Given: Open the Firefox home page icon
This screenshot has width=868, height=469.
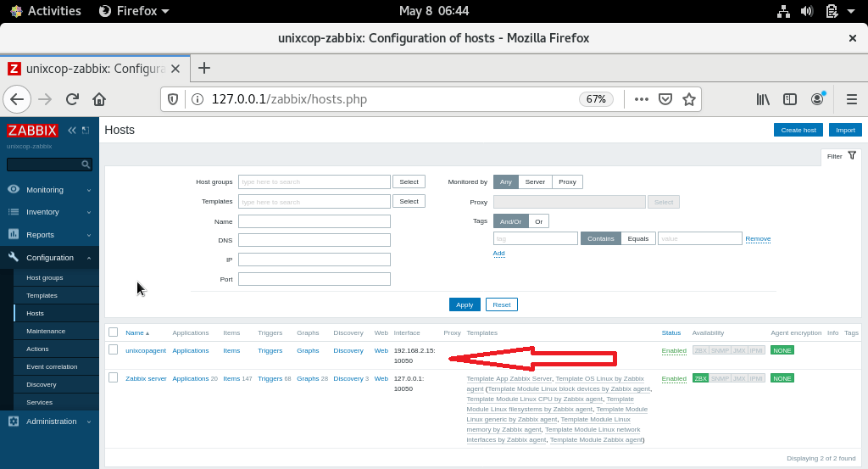Looking at the screenshot, I should [x=99, y=99].
